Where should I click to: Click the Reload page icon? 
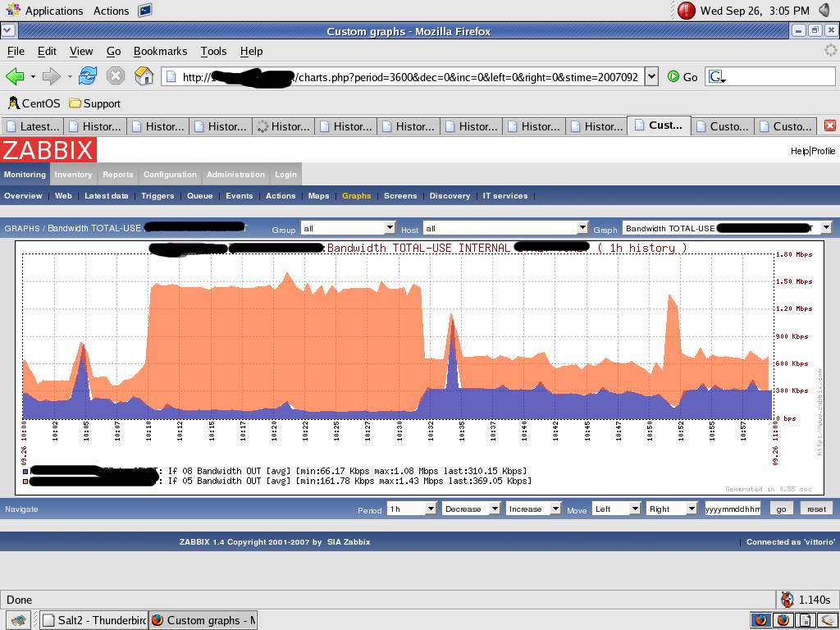tap(88, 76)
